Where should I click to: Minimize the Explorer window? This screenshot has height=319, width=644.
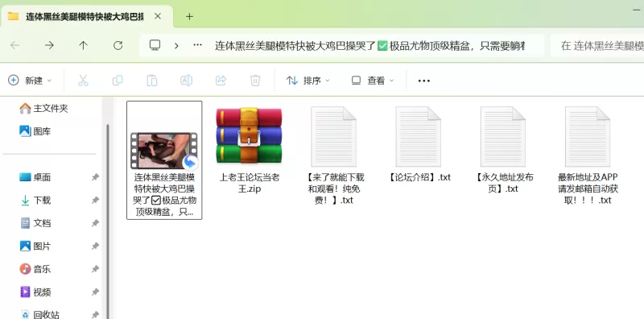637,10
